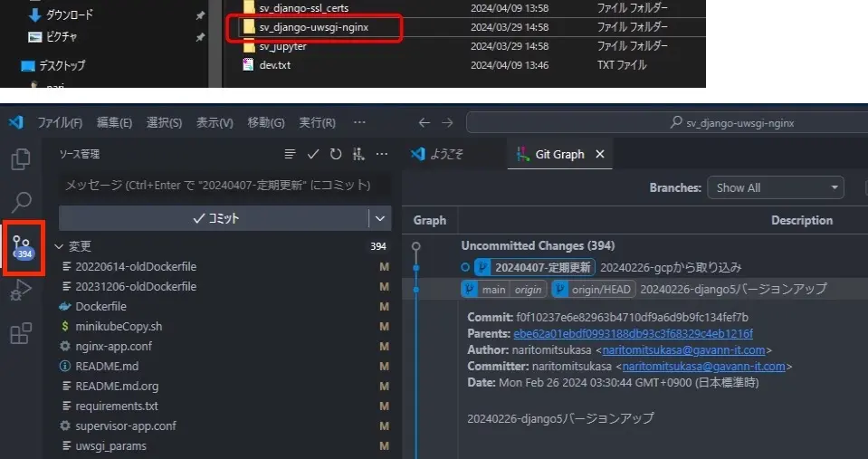Go forward with the right arrow
868x459 pixels.
447,122
